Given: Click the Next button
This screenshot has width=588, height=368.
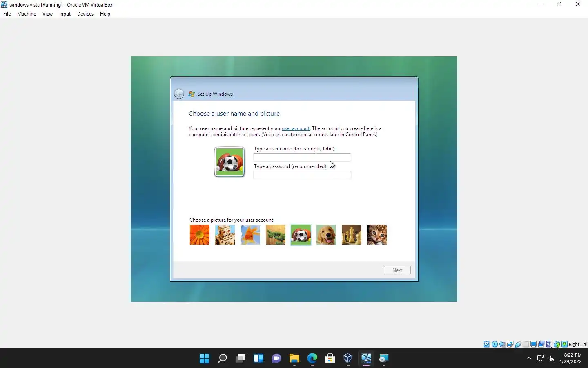Looking at the screenshot, I should (x=397, y=270).
